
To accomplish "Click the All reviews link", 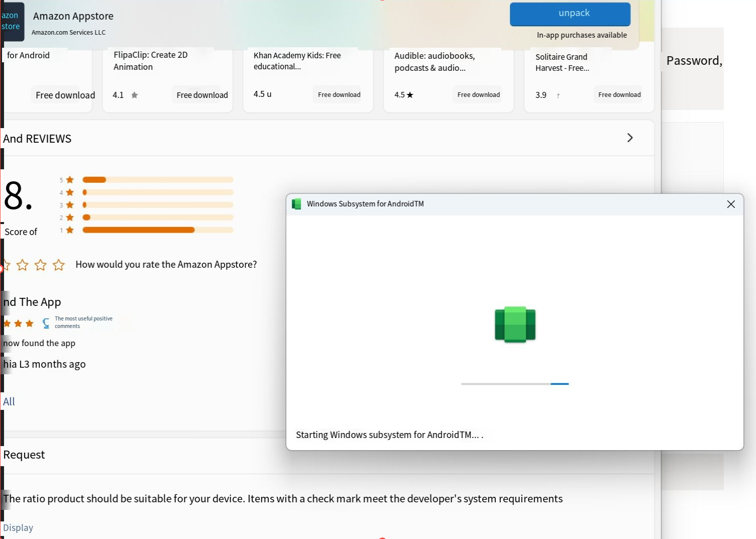I will coord(9,402).
